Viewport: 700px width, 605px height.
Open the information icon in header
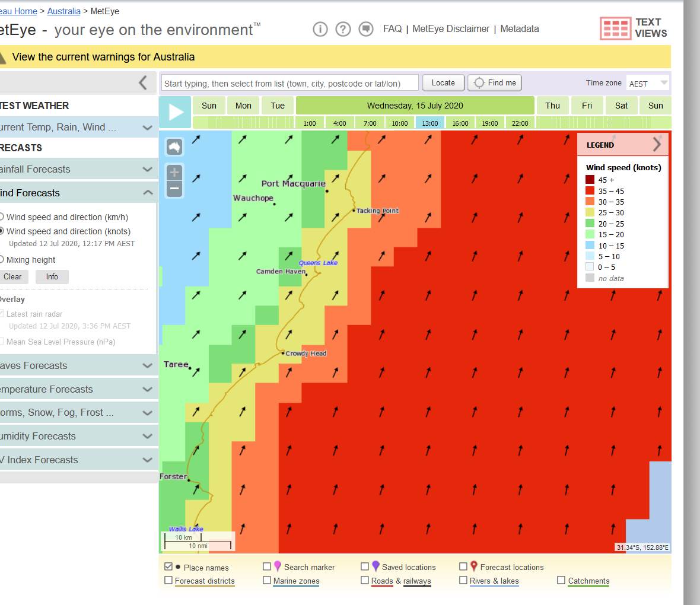[x=320, y=29]
